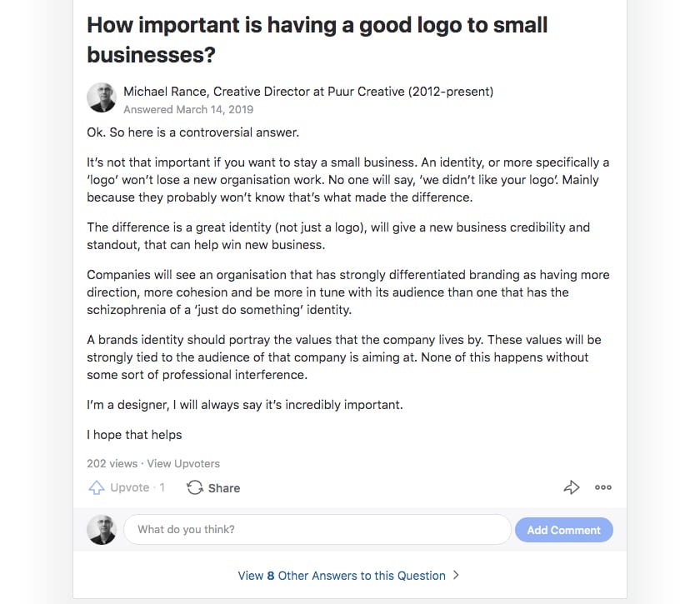This screenshot has height=604, width=700.
Task: Click the Share text label
Action: click(x=224, y=488)
